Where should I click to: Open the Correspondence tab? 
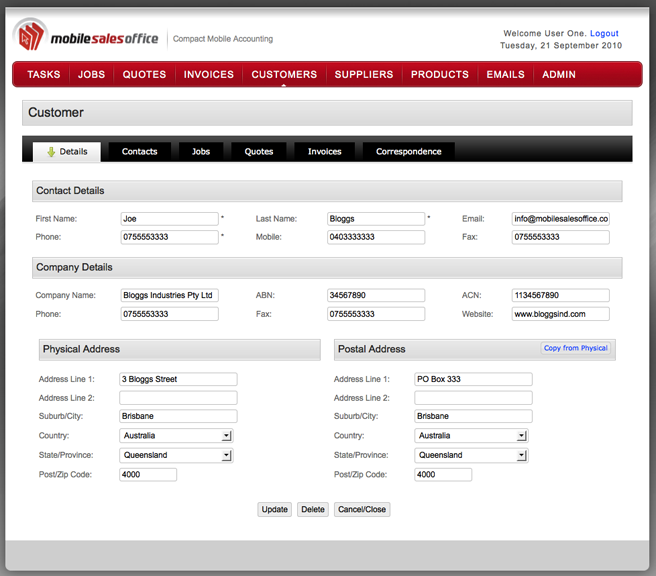pos(409,151)
